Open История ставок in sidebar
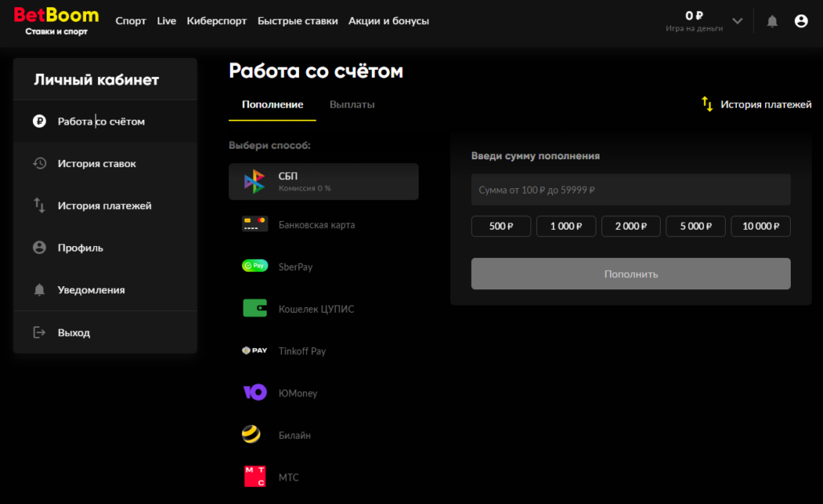 coord(105,163)
